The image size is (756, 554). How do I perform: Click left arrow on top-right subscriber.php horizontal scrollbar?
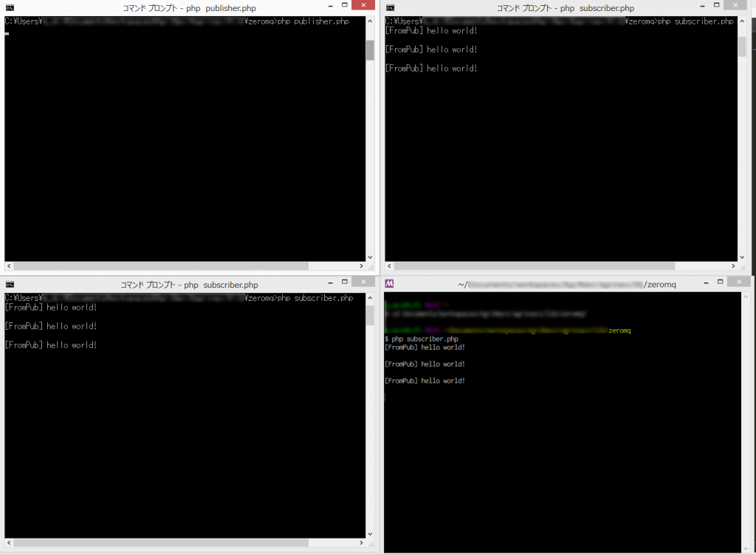[x=389, y=266]
